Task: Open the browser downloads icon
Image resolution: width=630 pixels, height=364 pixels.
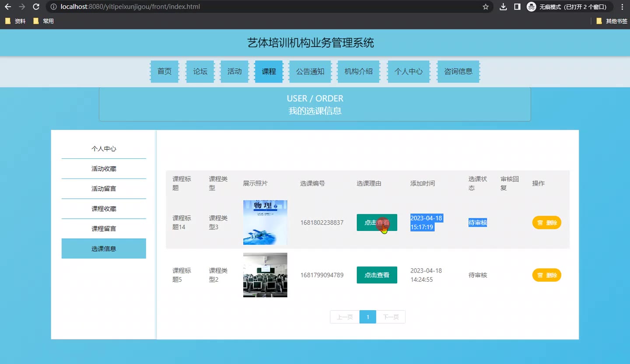Action: point(503,7)
